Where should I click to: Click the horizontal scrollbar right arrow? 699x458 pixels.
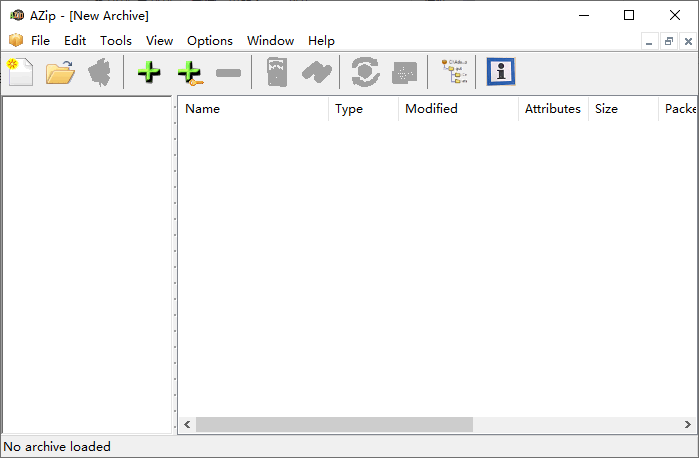click(x=688, y=425)
